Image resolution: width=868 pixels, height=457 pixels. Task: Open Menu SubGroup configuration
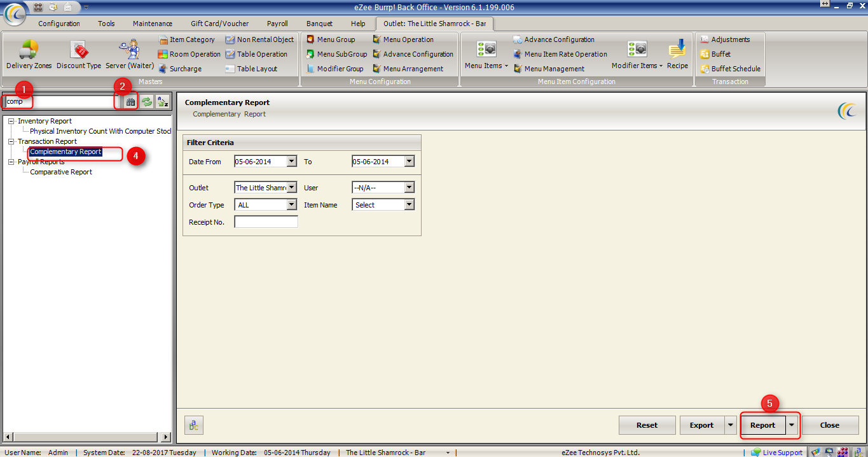coord(336,54)
